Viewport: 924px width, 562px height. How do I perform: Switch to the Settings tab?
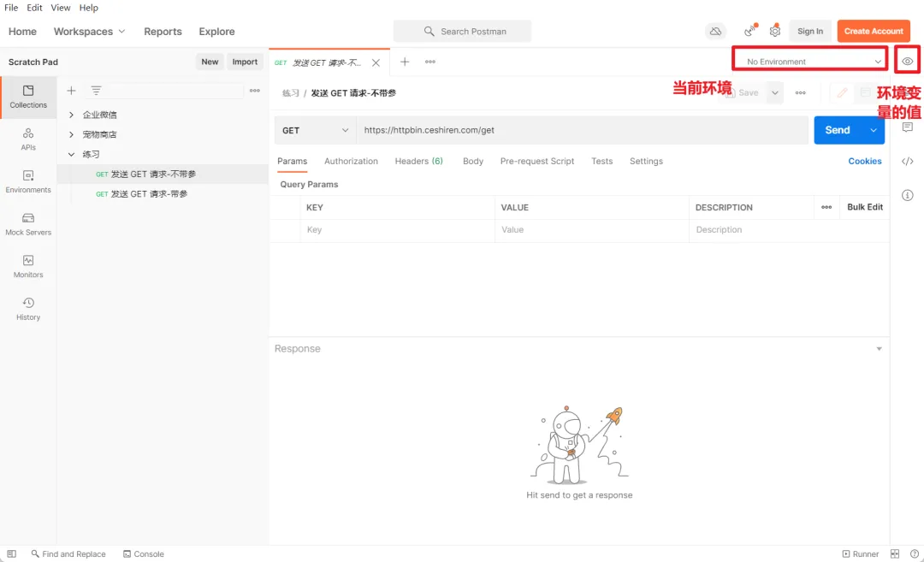(646, 162)
